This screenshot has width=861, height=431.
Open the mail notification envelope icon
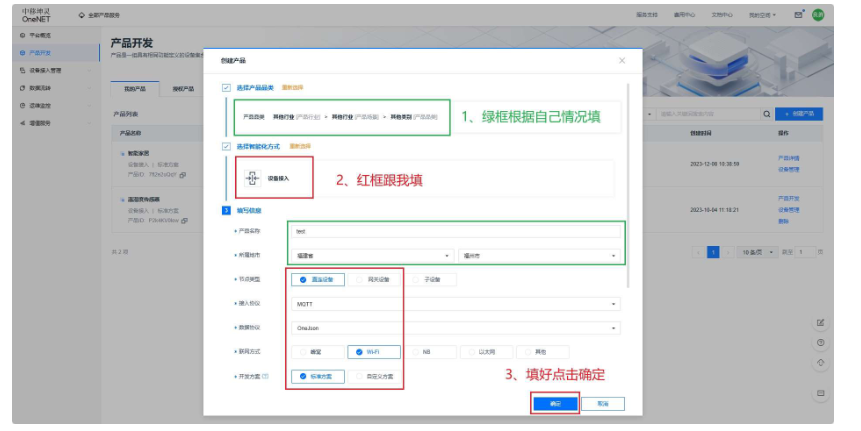click(798, 15)
